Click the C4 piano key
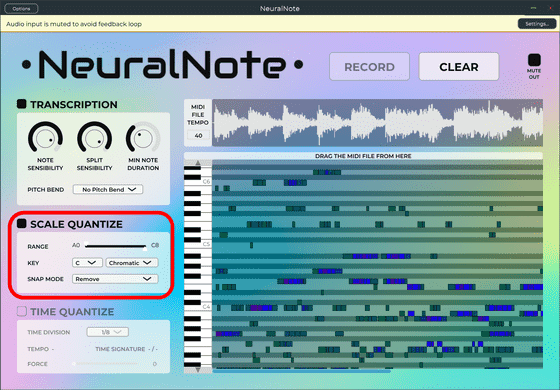Image resolution: width=560 pixels, height=390 pixels. 198,307
